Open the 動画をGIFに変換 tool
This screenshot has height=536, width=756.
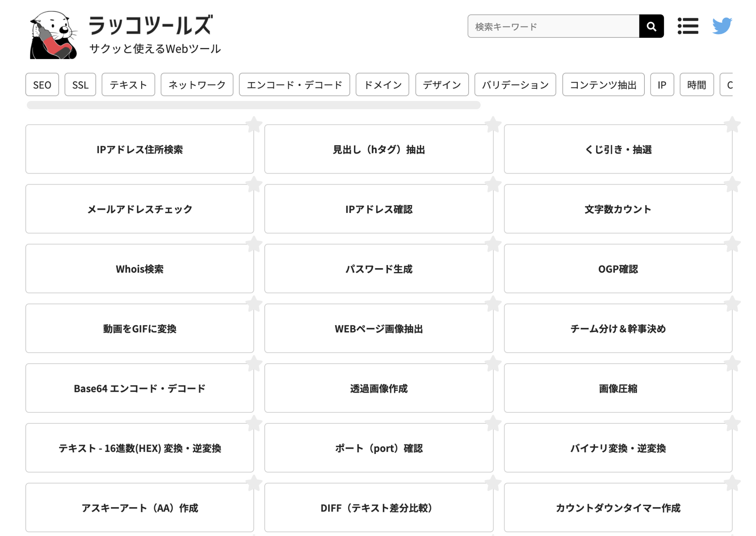pyautogui.click(x=140, y=329)
